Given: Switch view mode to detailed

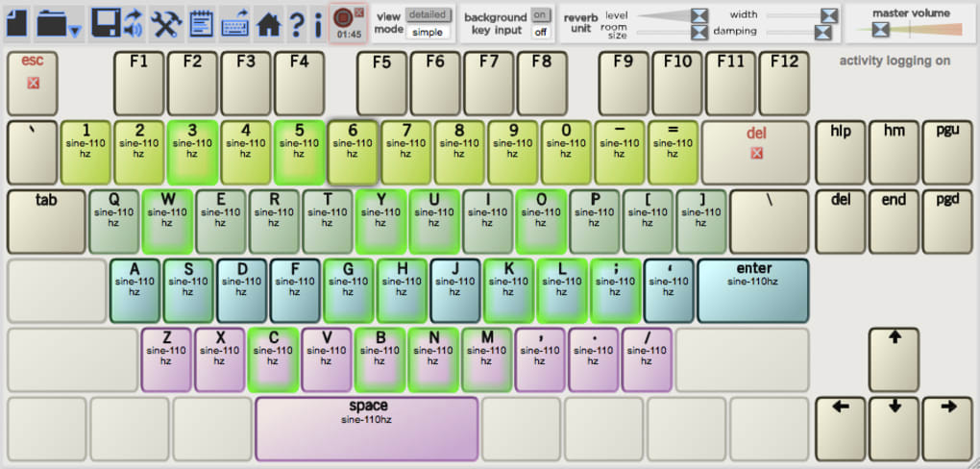Looking at the screenshot, I should 429,14.
